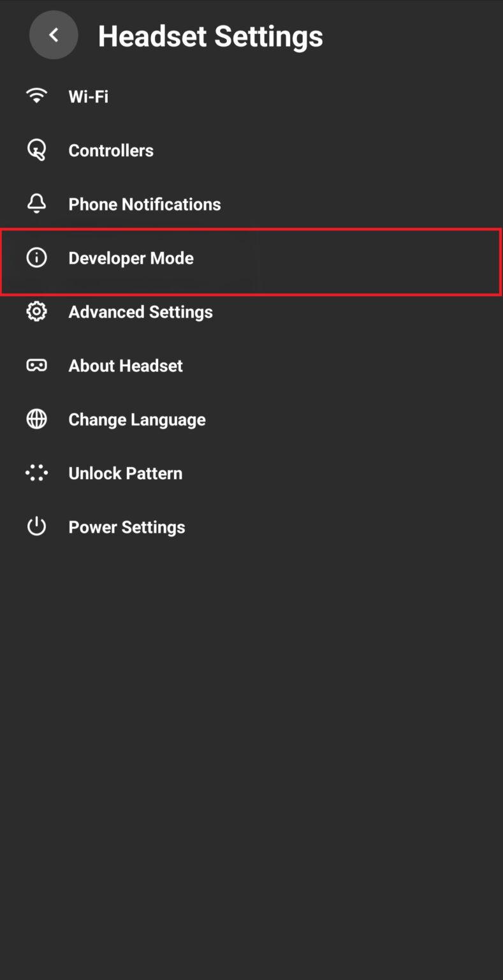
Task: Open Developer Mode settings
Action: (131, 258)
